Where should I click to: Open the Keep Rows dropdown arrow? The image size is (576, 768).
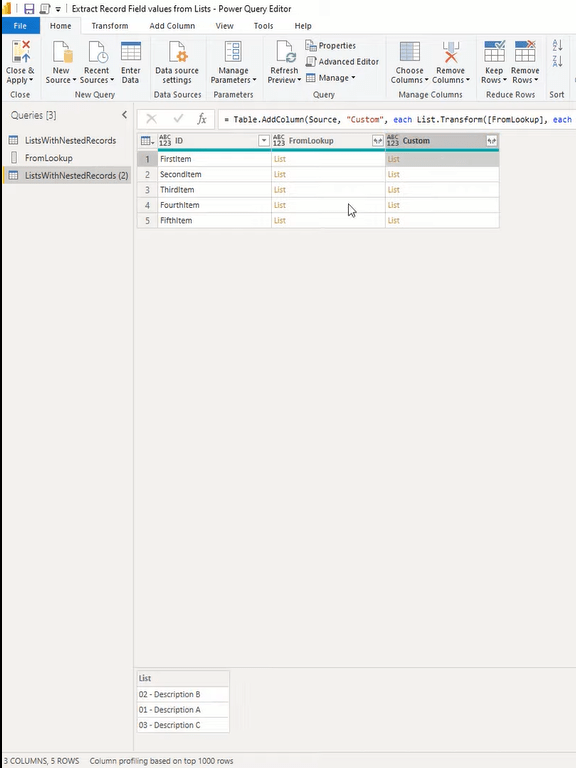coord(504,80)
